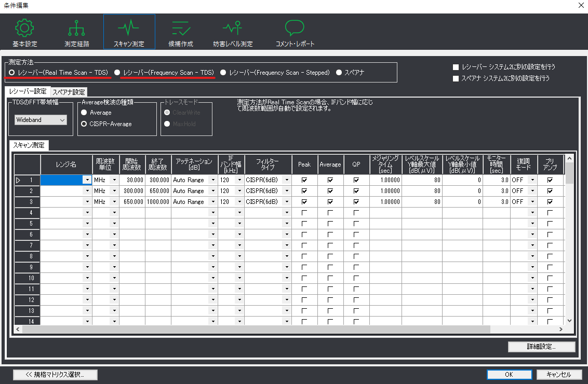Viewport: 588px width, 384px height.
Task: Switch to the スペアナ設定 tab
Action: pos(69,92)
